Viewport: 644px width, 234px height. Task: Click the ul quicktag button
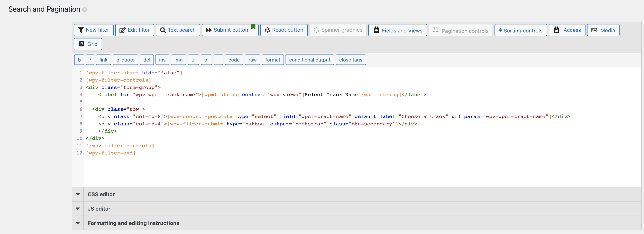[x=194, y=60]
